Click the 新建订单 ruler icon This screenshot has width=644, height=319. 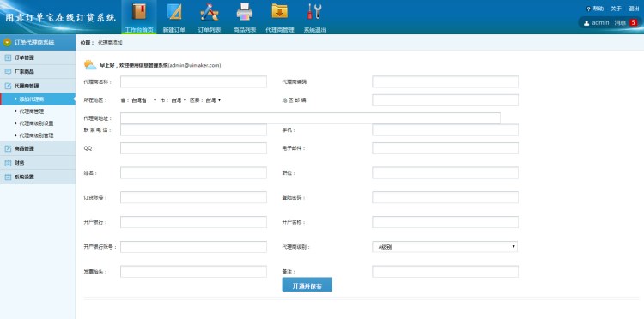(x=174, y=12)
